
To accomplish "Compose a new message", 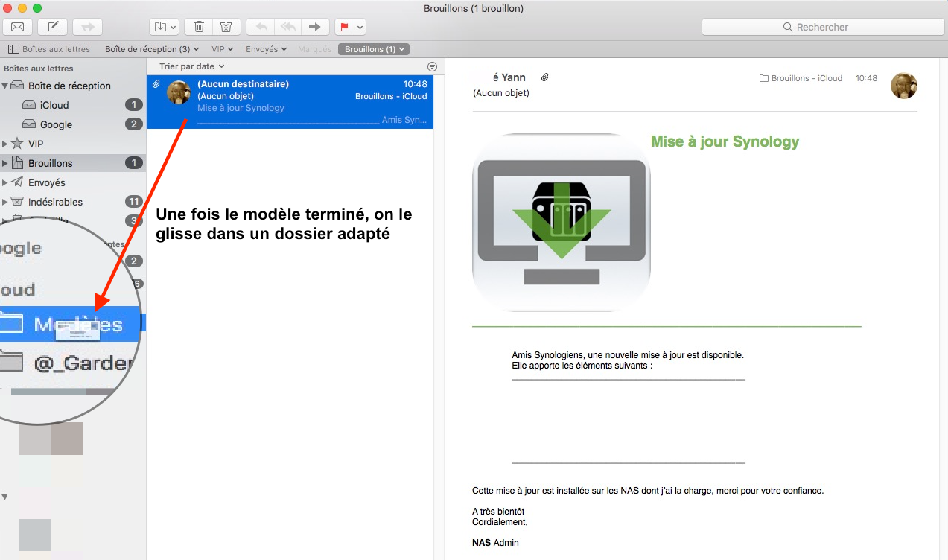I will pos(53,27).
